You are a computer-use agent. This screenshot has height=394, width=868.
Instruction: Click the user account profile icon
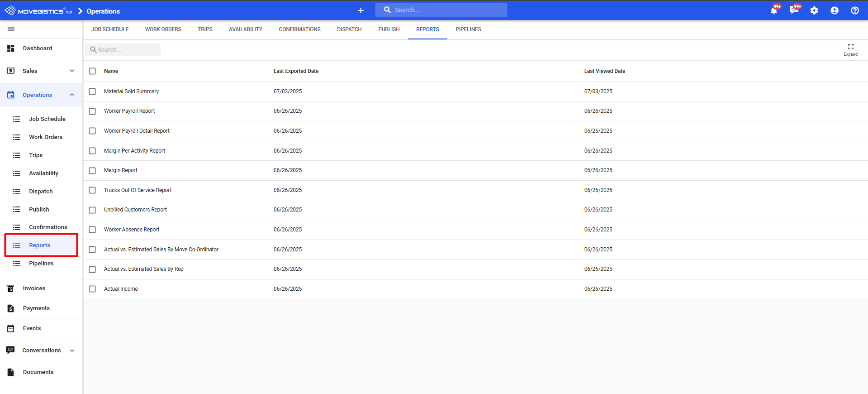835,10
